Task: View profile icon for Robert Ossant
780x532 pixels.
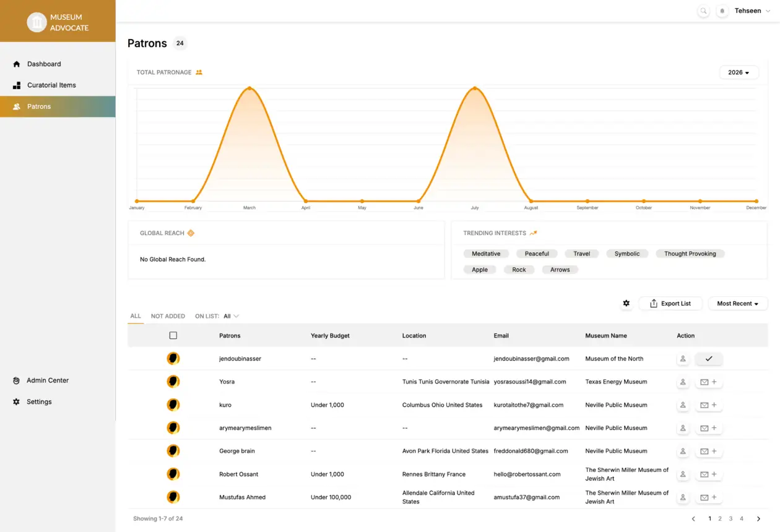Action: coord(683,474)
